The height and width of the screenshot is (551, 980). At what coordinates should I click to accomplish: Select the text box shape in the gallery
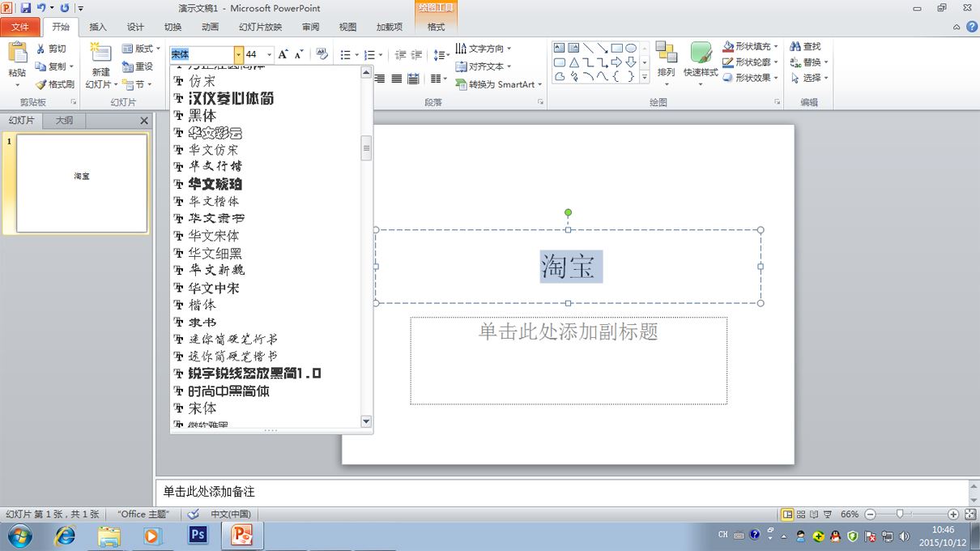tap(560, 49)
